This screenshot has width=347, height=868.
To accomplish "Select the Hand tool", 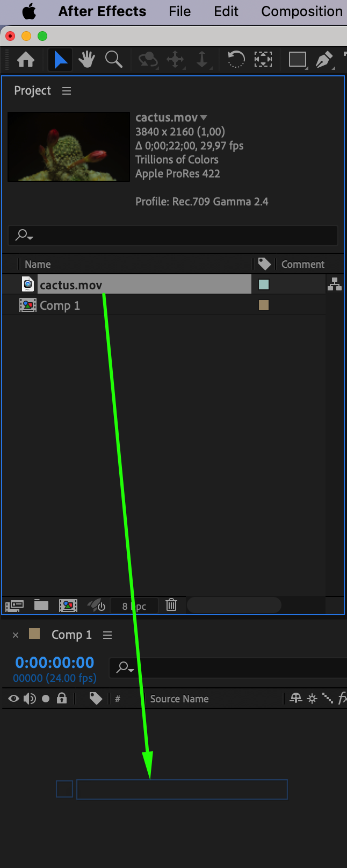I will [86, 59].
